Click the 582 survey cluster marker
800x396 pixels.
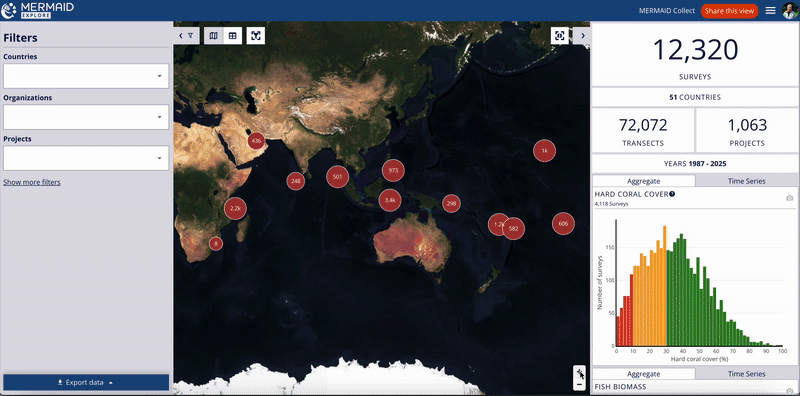[x=514, y=229]
